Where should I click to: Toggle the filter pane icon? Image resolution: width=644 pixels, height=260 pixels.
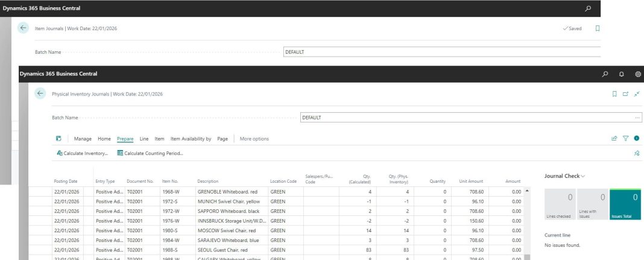coord(625,138)
